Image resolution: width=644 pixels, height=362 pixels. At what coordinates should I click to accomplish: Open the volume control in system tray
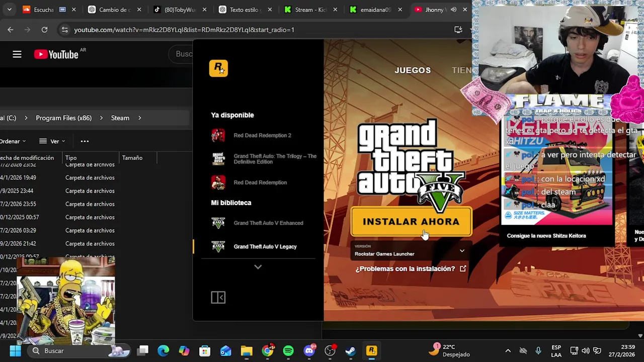[x=586, y=351]
